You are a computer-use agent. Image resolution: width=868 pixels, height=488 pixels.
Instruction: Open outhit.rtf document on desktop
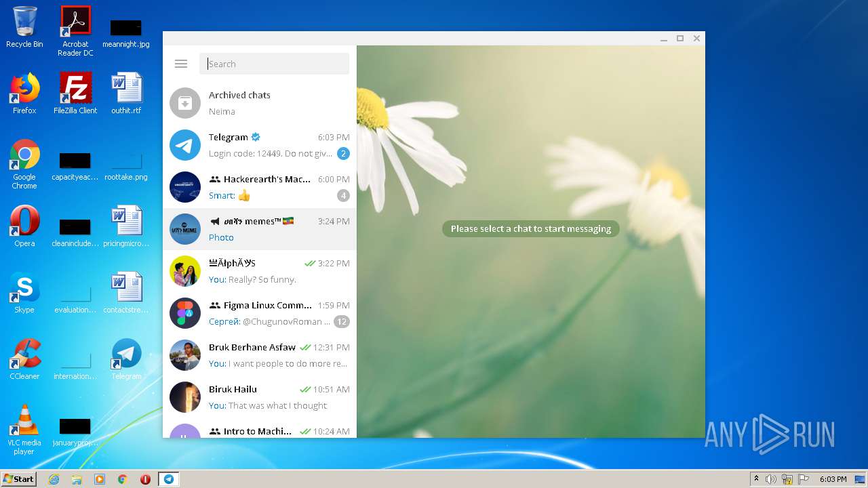point(126,94)
